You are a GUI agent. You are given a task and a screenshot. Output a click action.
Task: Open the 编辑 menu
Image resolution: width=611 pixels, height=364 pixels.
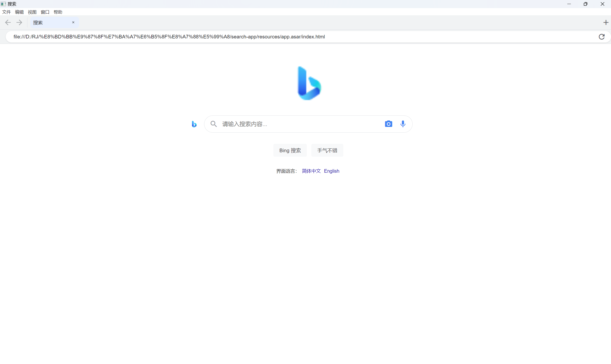pos(19,12)
